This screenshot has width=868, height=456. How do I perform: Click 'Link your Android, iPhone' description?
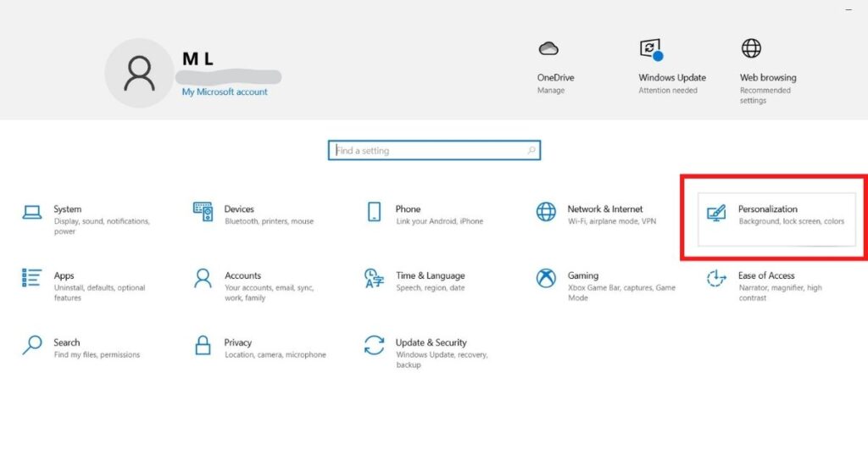(x=440, y=221)
